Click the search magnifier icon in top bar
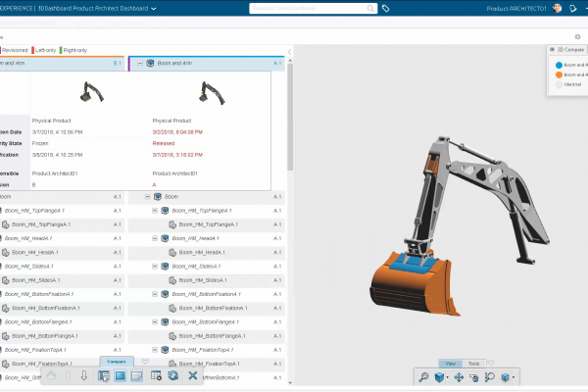This screenshot has height=392, width=588. tap(370, 8)
